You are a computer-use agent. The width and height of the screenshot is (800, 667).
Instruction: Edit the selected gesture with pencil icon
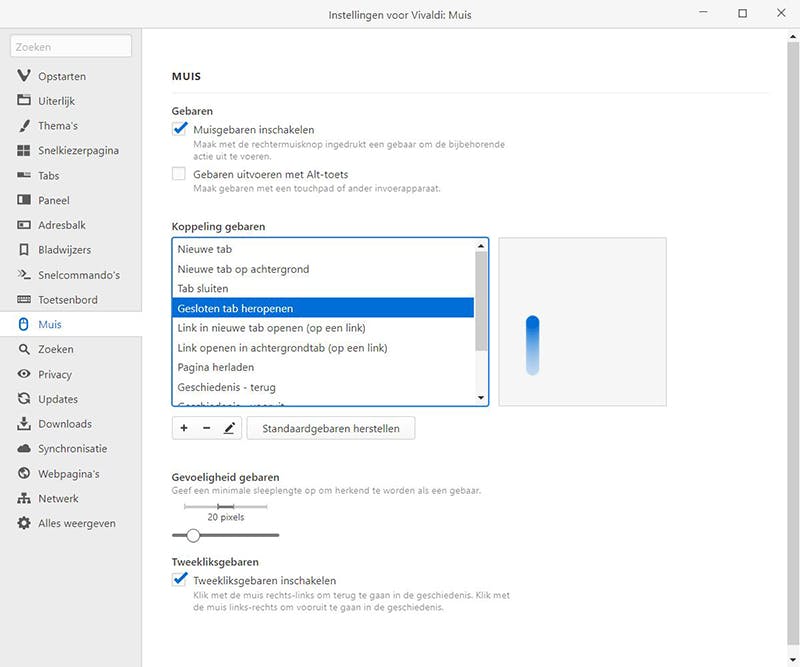[229, 428]
